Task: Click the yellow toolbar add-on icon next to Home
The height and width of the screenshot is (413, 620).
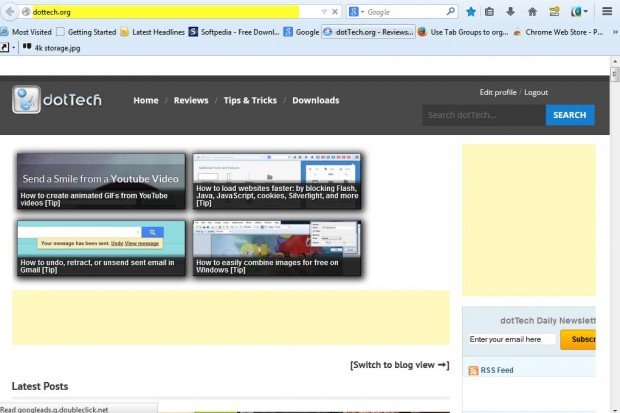Action: pyautogui.click(x=554, y=12)
